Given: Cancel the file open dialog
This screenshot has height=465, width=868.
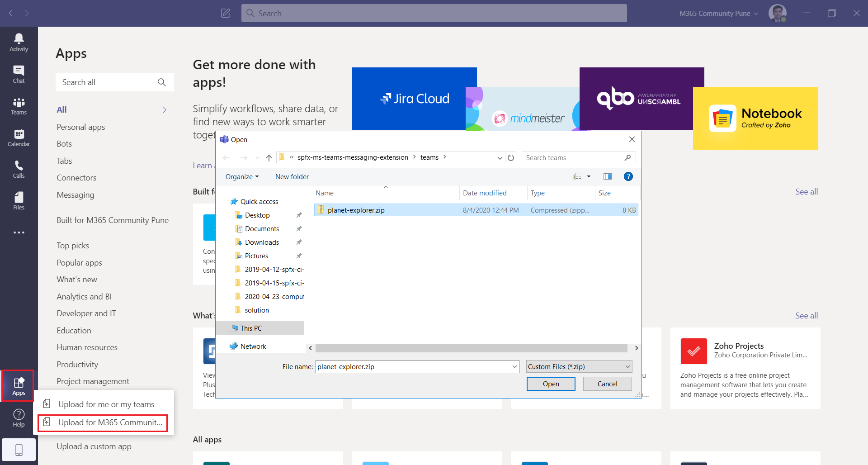Looking at the screenshot, I should [607, 384].
